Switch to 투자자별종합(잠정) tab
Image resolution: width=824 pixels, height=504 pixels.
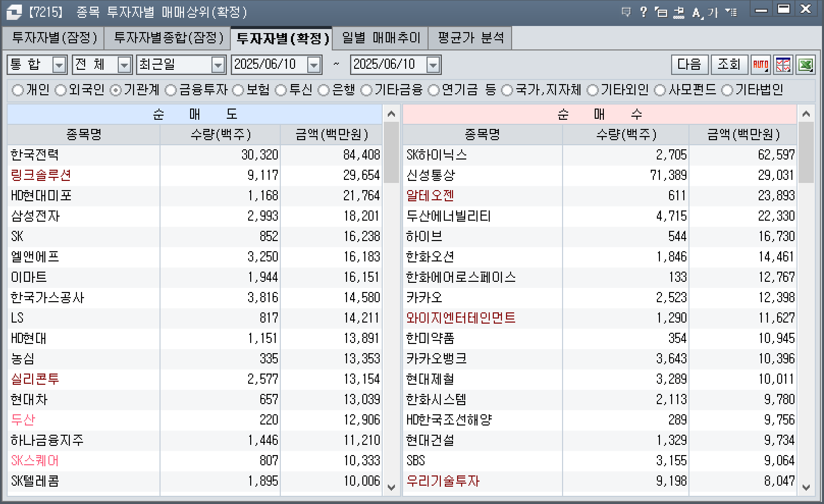click(168, 38)
